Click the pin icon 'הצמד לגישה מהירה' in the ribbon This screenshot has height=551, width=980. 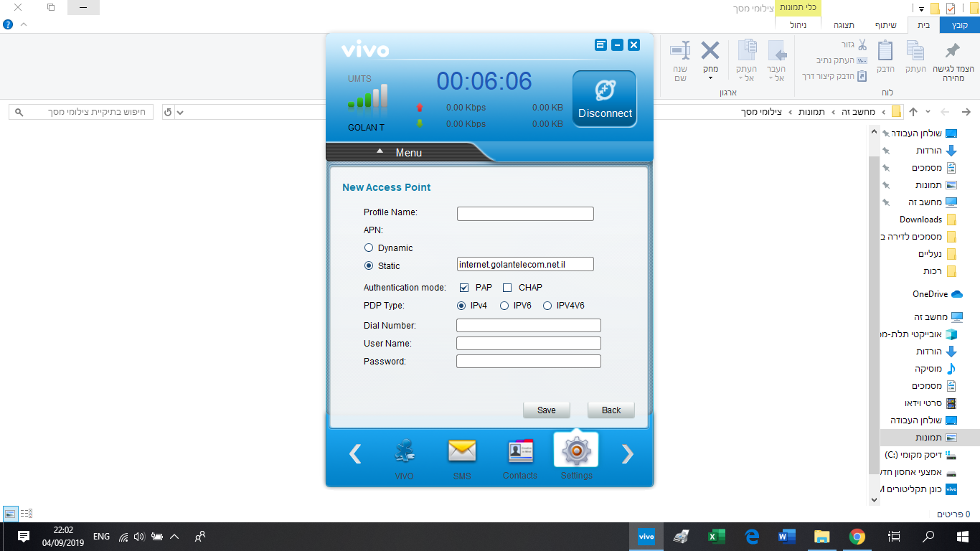953,51
